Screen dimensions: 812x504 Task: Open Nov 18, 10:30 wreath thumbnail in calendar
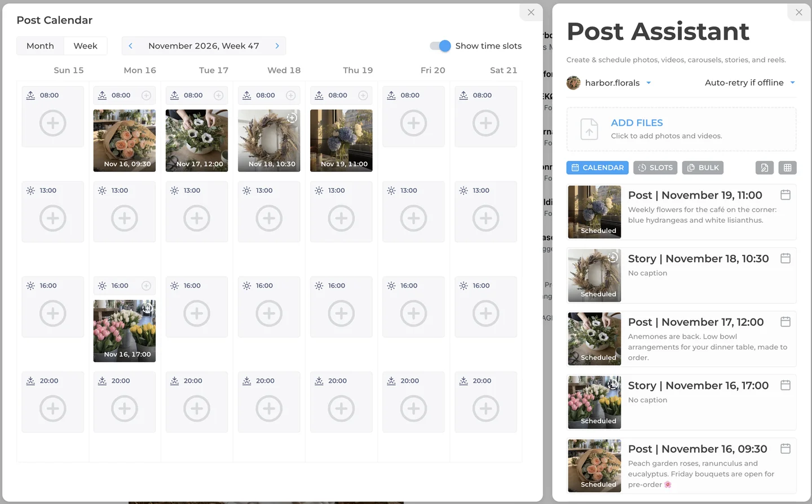pos(269,140)
